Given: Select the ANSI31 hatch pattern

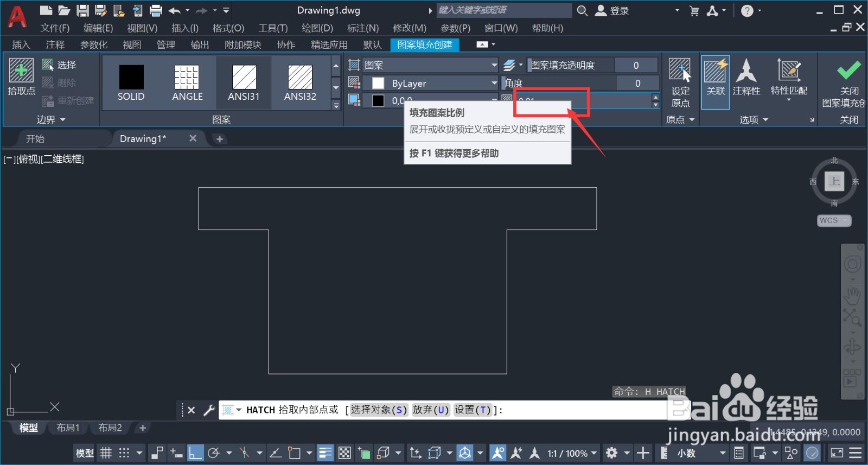Looking at the screenshot, I should pos(244,83).
